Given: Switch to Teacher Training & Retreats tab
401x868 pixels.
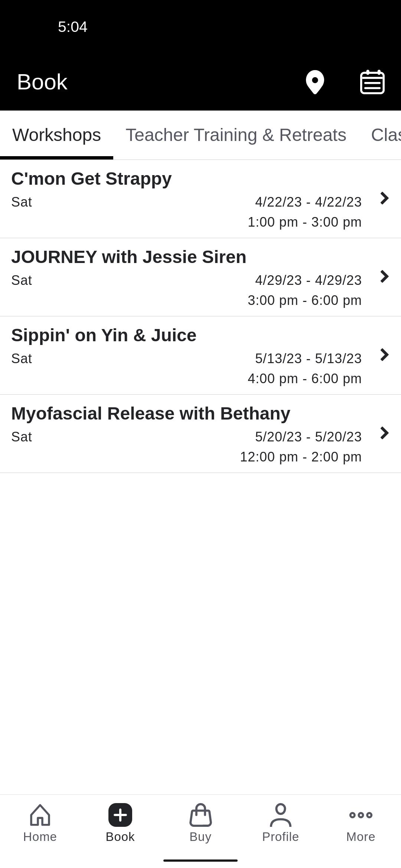Looking at the screenshot, I should (236, 135).
